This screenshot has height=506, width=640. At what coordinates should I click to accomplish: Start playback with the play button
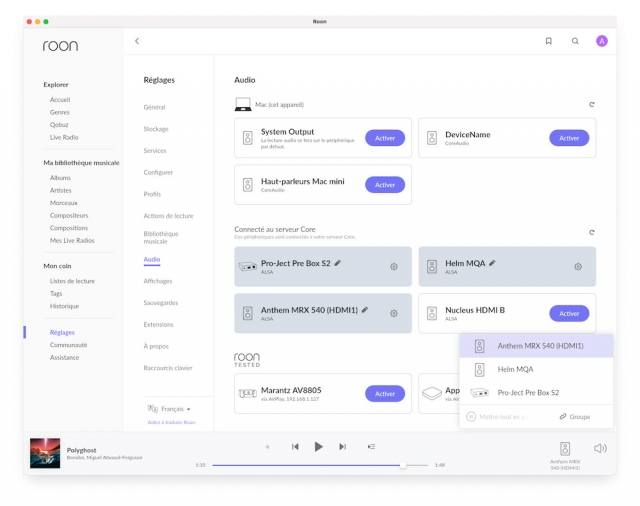(319, 447)
